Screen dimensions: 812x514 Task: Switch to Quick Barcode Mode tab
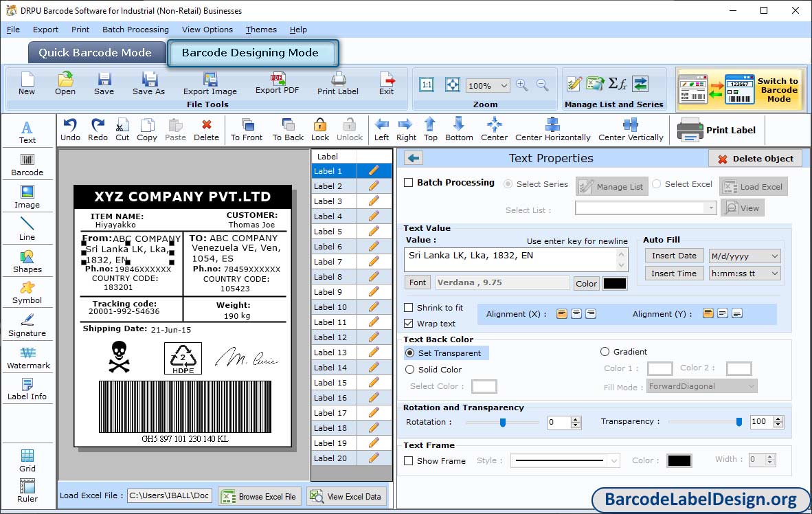pyautogui.click(x=96, y=53)
